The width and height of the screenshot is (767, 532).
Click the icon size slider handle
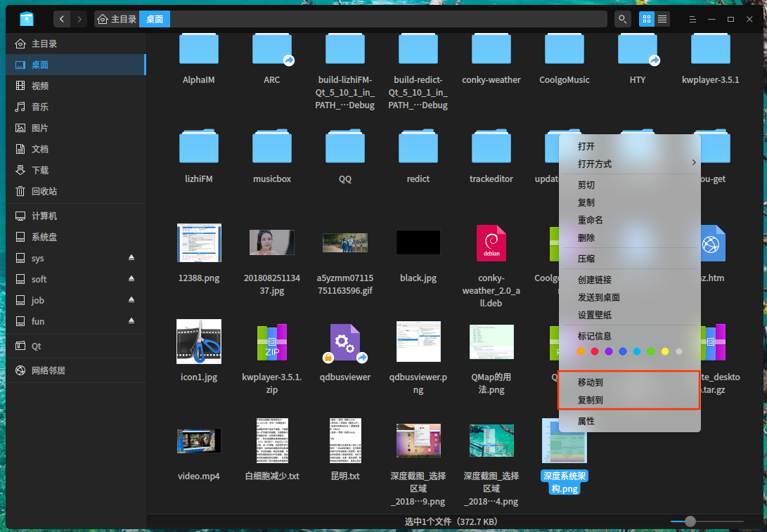pos(690,521)
